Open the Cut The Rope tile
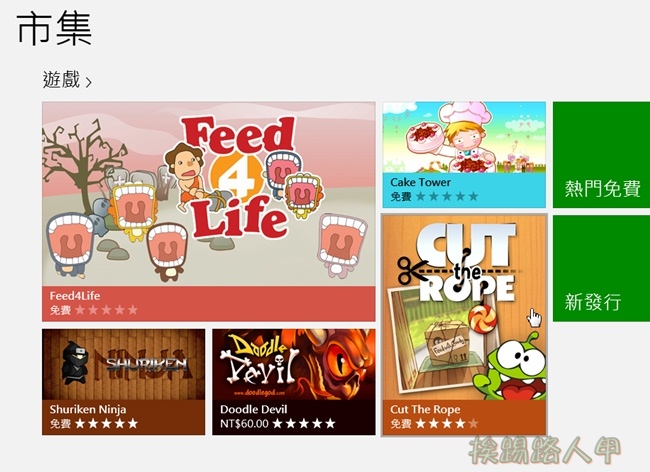The image size is (650, 472). [464, 324]
